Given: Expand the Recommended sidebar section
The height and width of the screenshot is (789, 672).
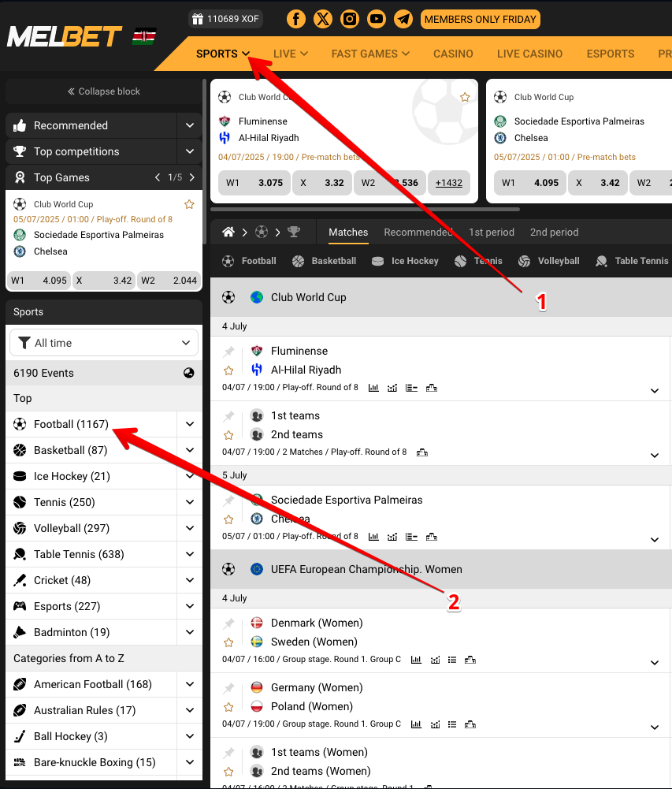Looking at the screenshot, I should click(x=190, y=125).
